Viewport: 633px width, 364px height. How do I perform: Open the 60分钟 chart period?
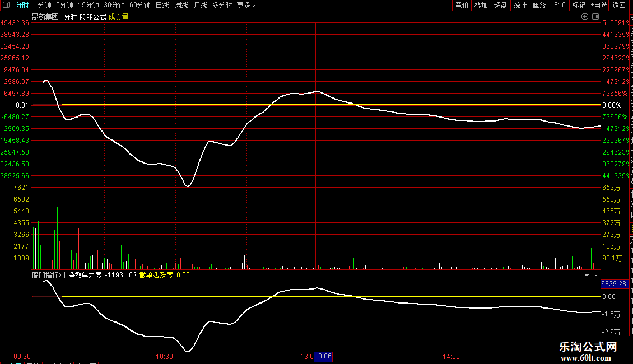(x=139, y=5)
